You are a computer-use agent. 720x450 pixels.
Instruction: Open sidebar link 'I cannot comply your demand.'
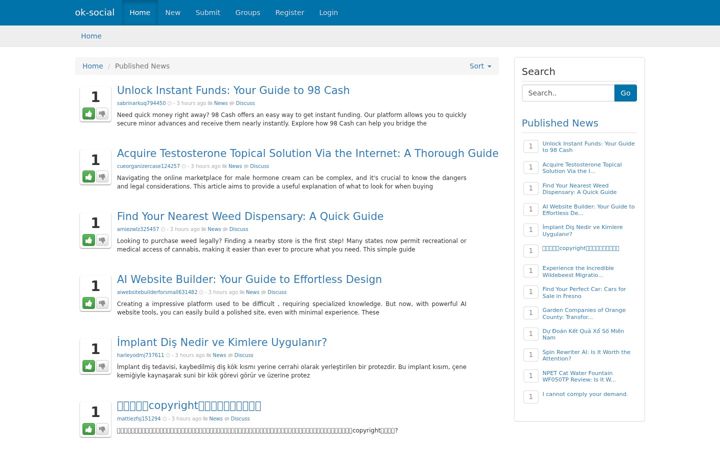point(585,394)
